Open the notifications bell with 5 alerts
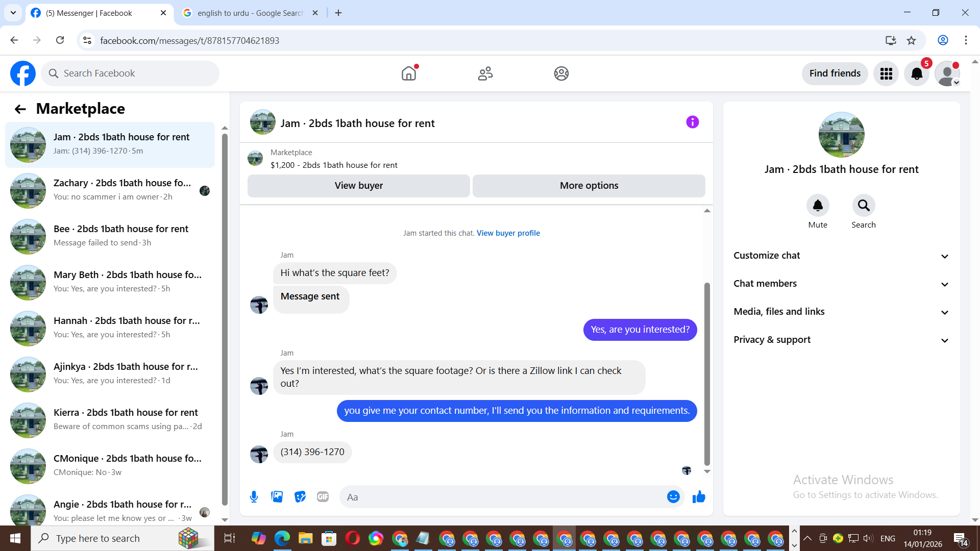The image size is (980, 551). (x=917, y=73)
